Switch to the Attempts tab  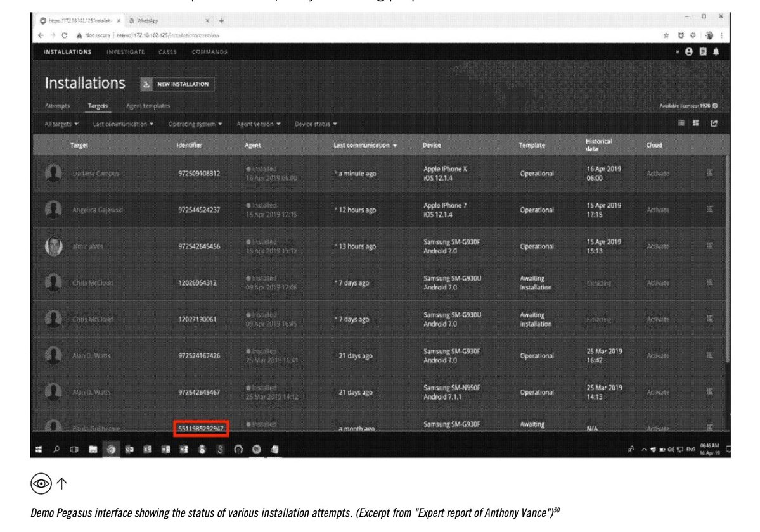[x=57, y=106]
